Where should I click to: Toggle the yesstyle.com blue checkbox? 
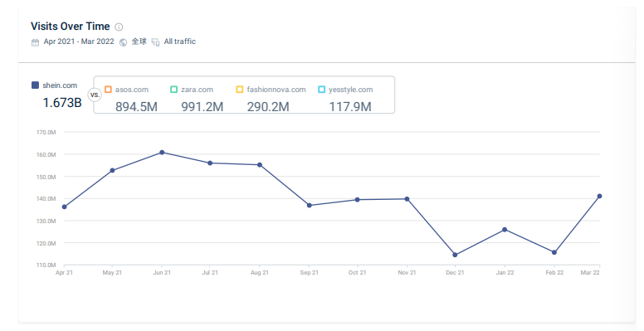tap(322, 89)
